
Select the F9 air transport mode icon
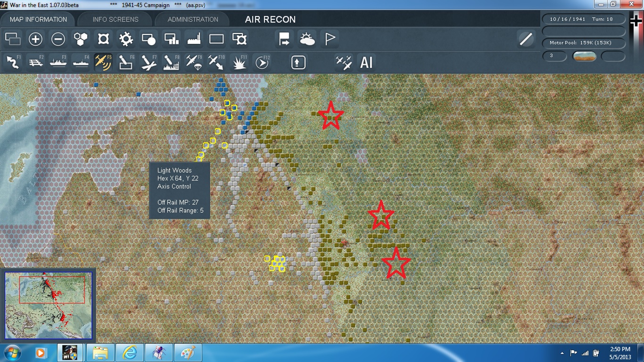pos(194,62)
